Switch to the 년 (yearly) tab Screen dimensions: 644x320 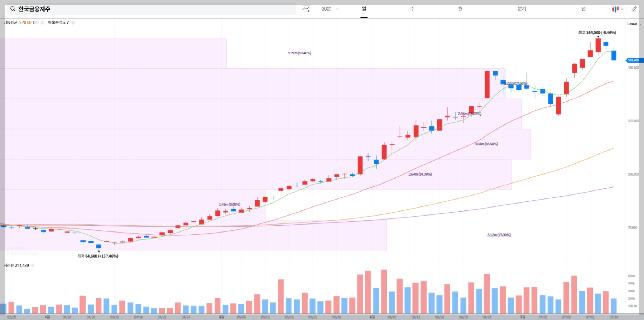tap(583, 9)
